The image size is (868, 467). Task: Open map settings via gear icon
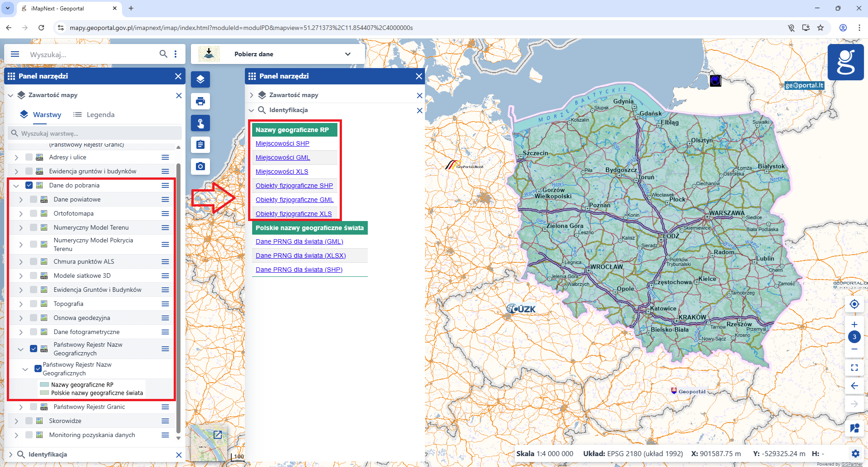tap(856, 453)
